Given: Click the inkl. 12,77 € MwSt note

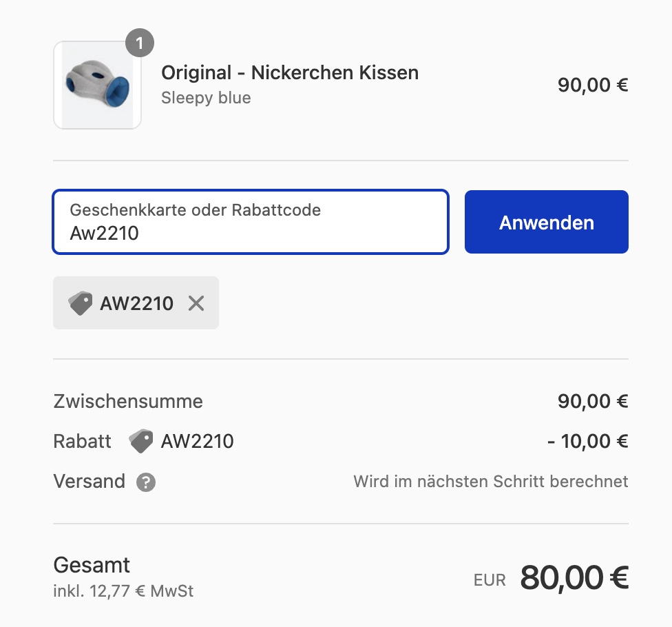Looking at the screenshot, I should tap(123, 591).
